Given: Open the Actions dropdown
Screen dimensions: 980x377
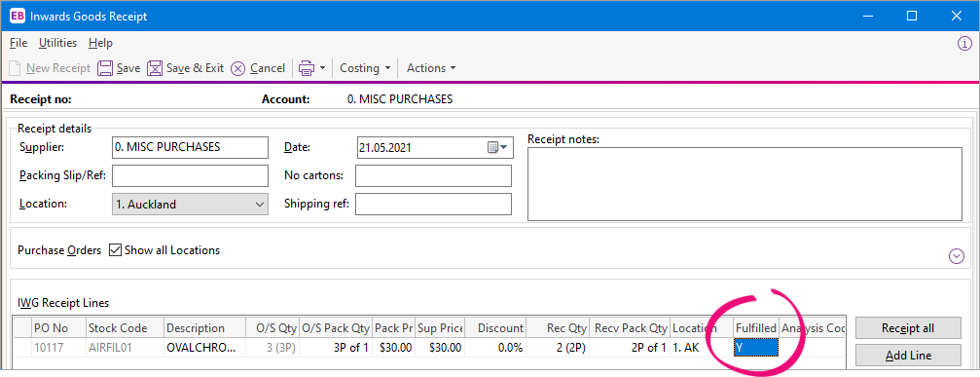Looking at the screenshot, I should click(430, 68).
